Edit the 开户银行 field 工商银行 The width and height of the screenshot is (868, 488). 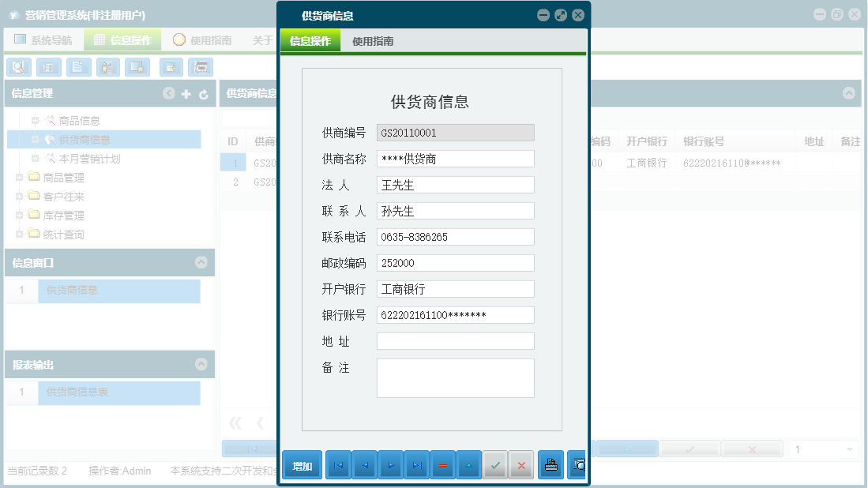point(456,289)
